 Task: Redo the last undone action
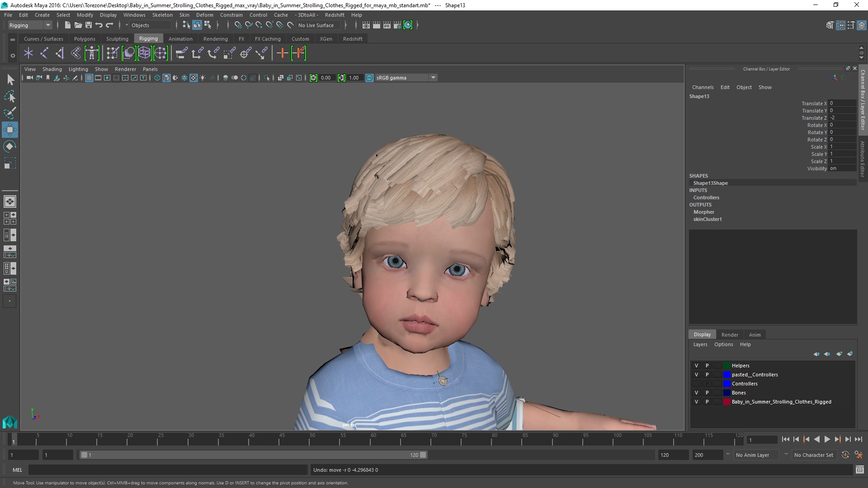pyautogui.click(x=109, y=25)
